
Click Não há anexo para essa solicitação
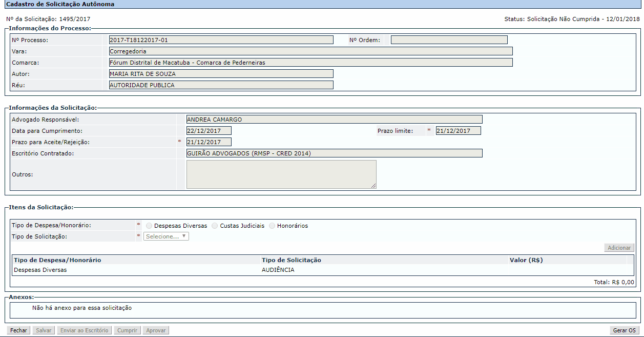82,308
